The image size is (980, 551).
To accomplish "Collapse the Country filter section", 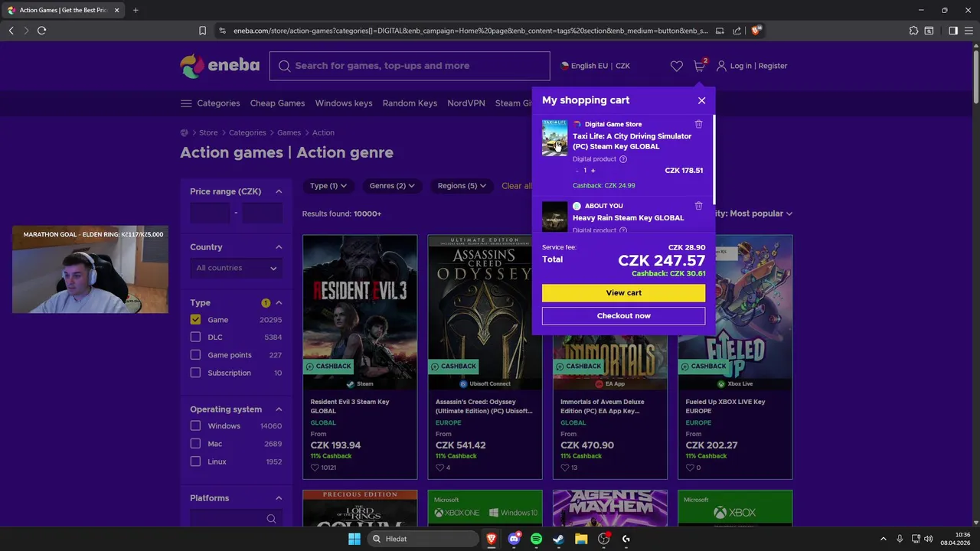I will (x=279, y=247).
